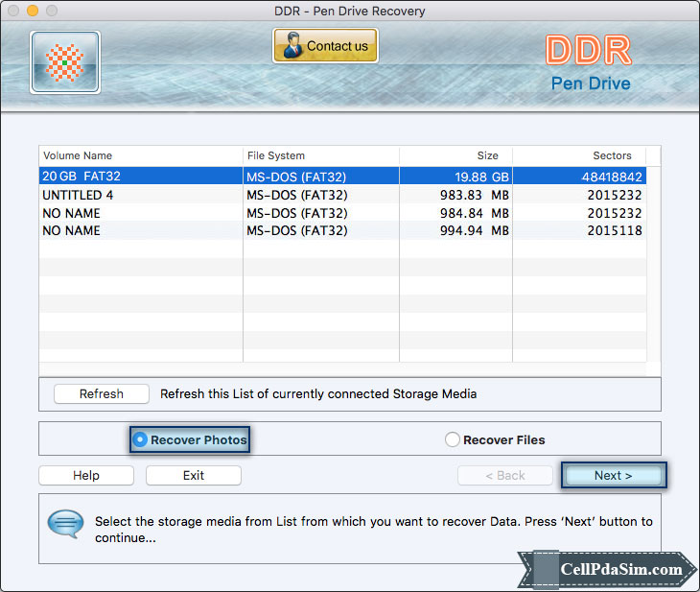Click the Refresh button
Screen dimensions: 700x592
pyautogui.click(x=102, y=393)
